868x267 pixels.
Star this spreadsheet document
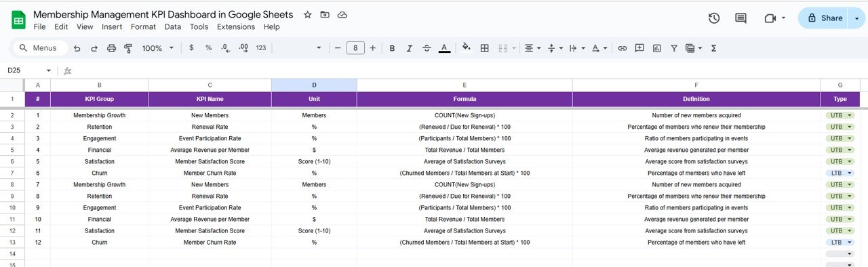click(308, 14)
